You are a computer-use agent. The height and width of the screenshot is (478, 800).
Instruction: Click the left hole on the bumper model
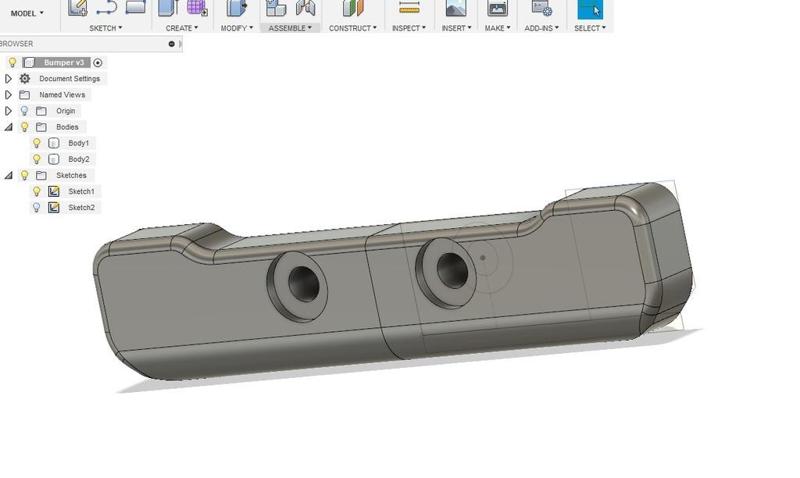coord(303,285)
